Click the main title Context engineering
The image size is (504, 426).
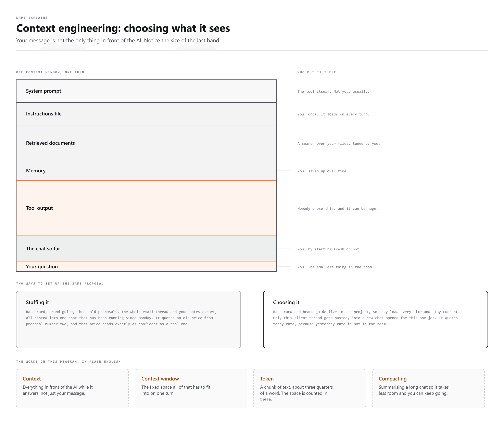[123, 28]
